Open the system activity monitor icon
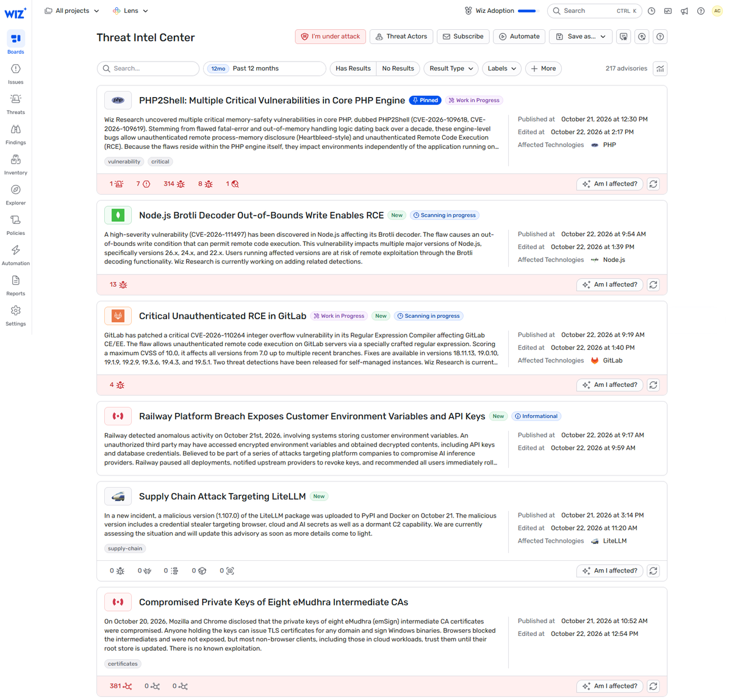732x700 pixels. [x=668, y=11]
